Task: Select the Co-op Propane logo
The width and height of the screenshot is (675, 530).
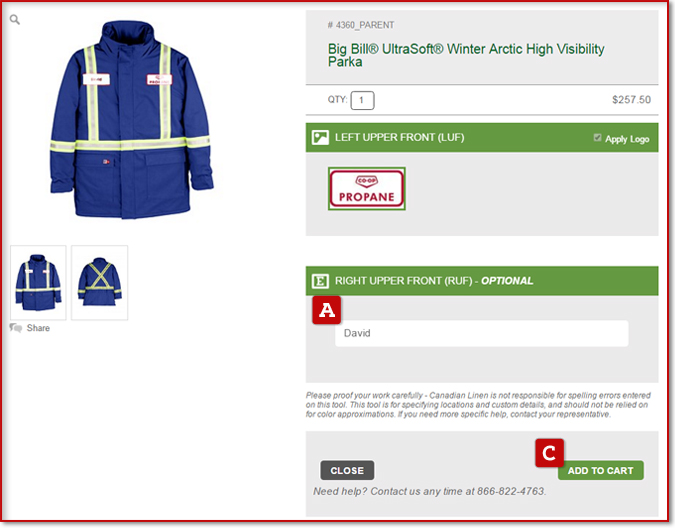Action: [367, 189]
